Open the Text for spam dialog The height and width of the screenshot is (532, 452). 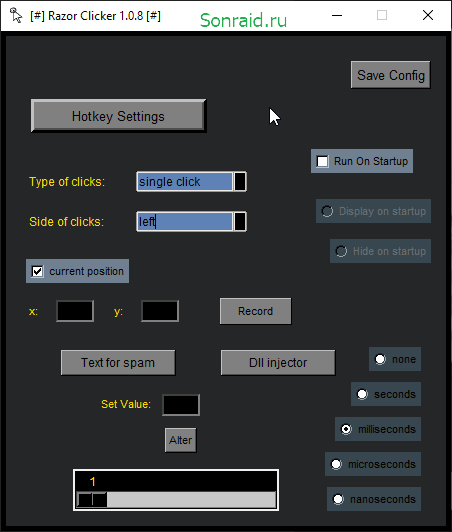118,363
